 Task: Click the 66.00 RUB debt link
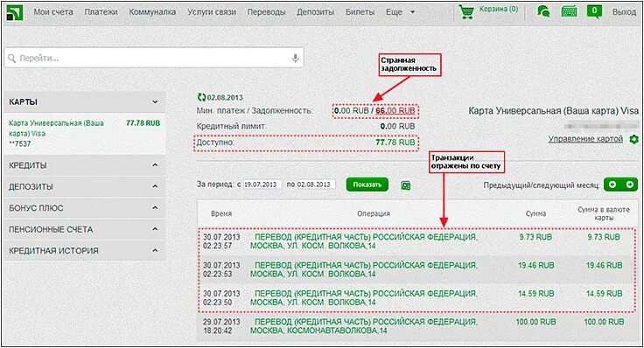395,111
